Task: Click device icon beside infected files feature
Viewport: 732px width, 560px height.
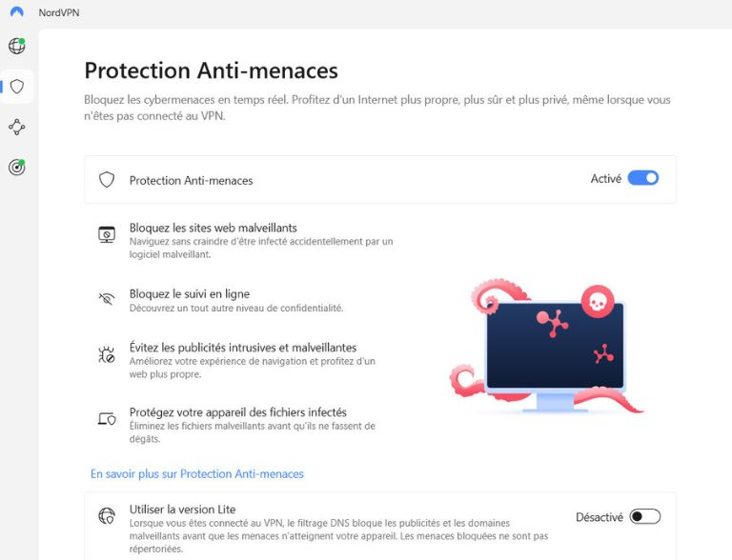Action: tap(107, 418)
